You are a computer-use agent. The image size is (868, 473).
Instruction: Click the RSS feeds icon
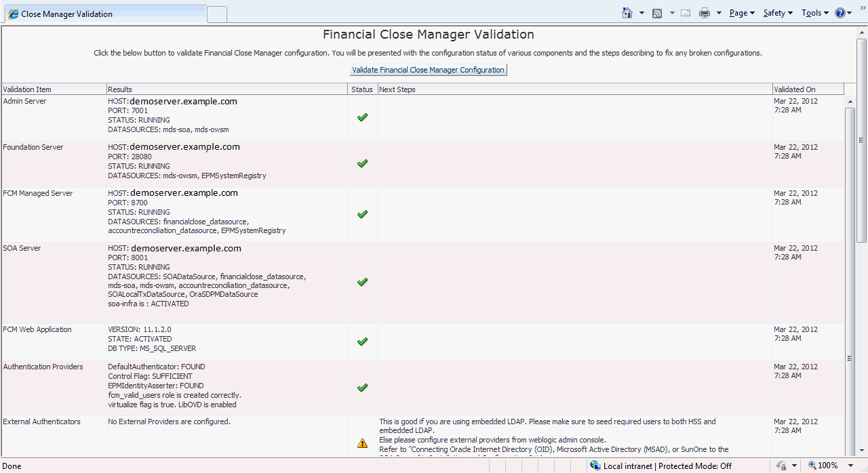[x=657, y=13]
